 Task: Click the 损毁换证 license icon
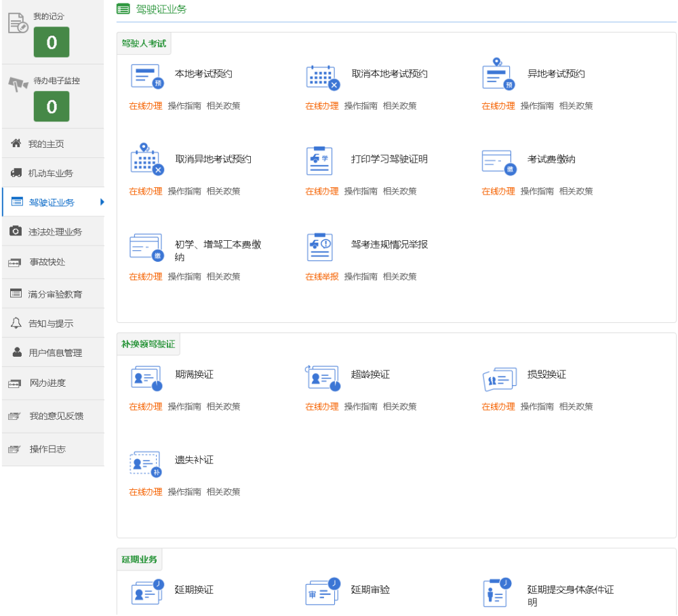pyautogui.click(x=500, y=379)
